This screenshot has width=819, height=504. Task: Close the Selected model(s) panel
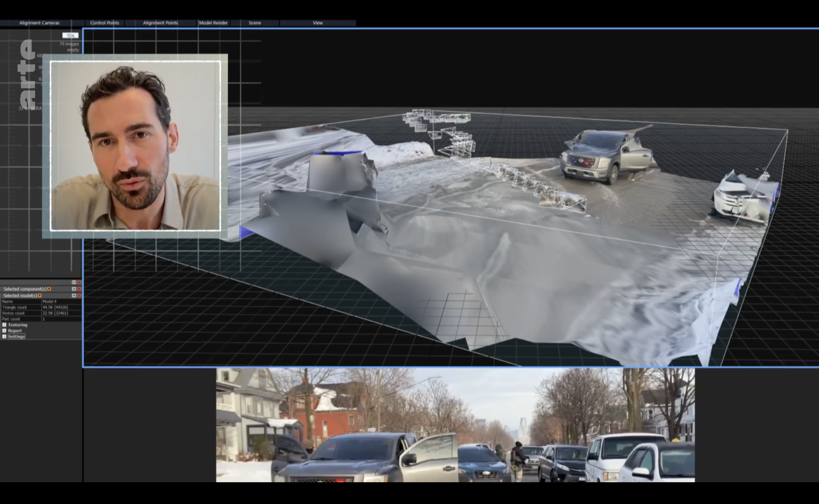coord(79,296)
